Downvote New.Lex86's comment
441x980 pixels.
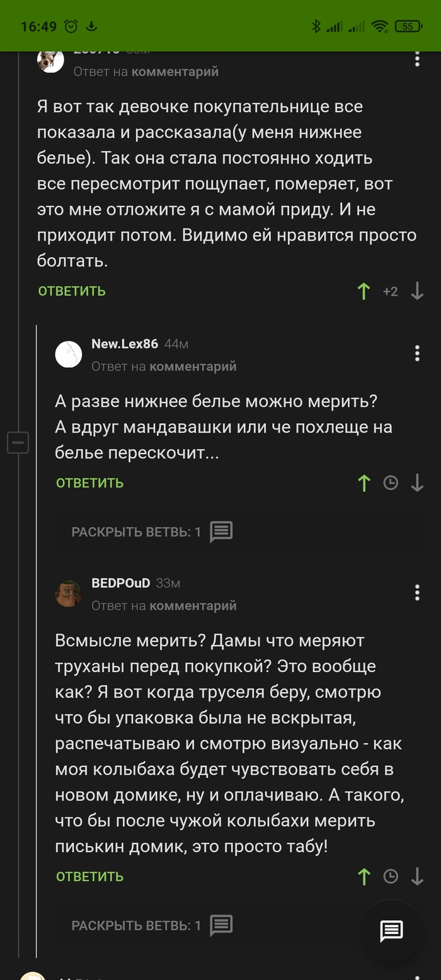tap(417, 483)
